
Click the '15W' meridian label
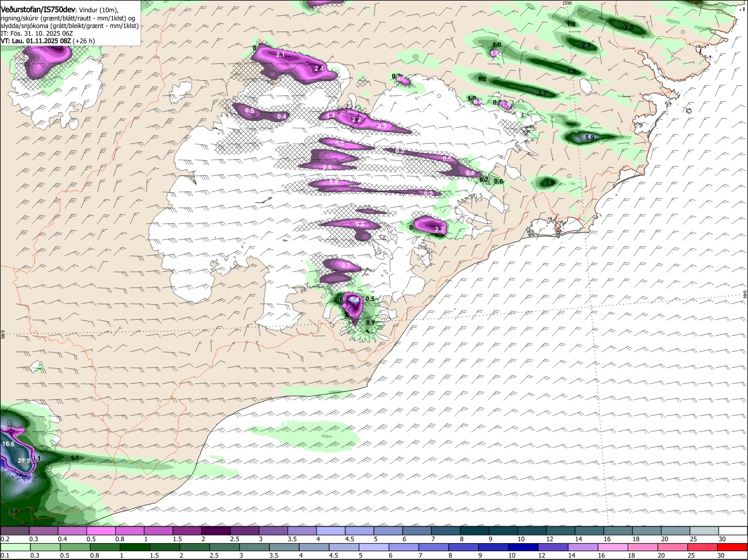pyautogui.click(x=566, y=3)
